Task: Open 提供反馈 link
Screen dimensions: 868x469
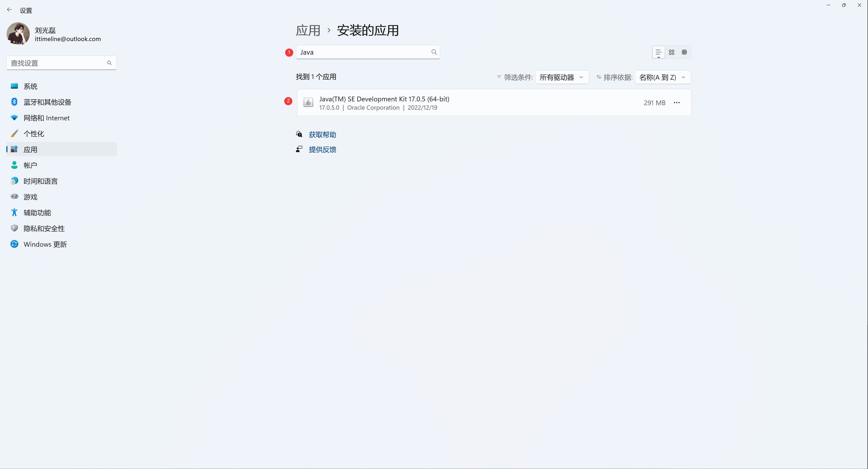Action: 322,149
